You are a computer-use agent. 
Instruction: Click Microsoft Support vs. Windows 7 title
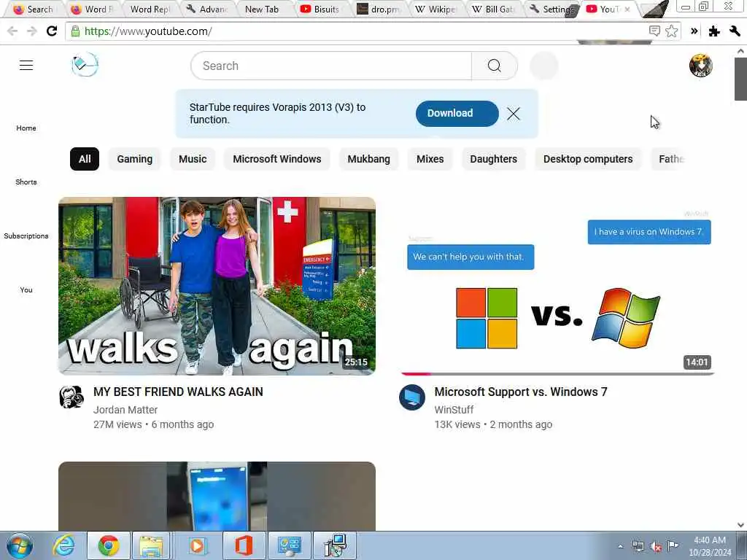pos(521,392)
